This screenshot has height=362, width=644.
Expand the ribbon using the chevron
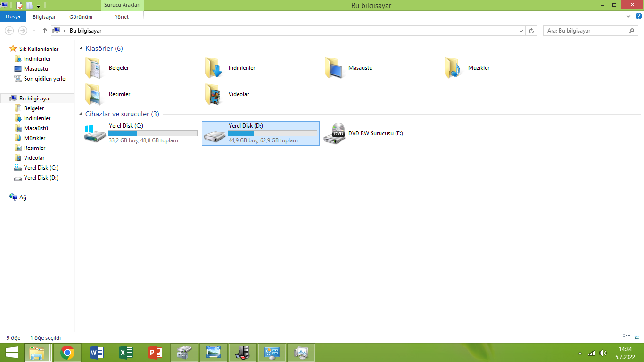628,16
